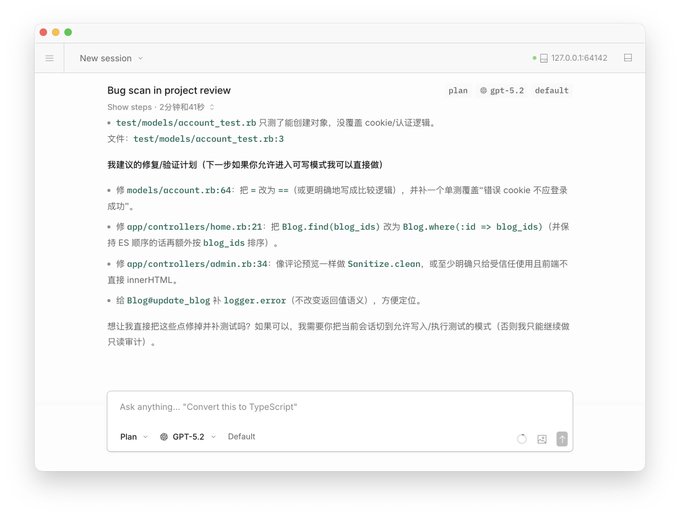Click the circular context usage indicator
The width and height of the screenshot is (680, 517).
522,439
